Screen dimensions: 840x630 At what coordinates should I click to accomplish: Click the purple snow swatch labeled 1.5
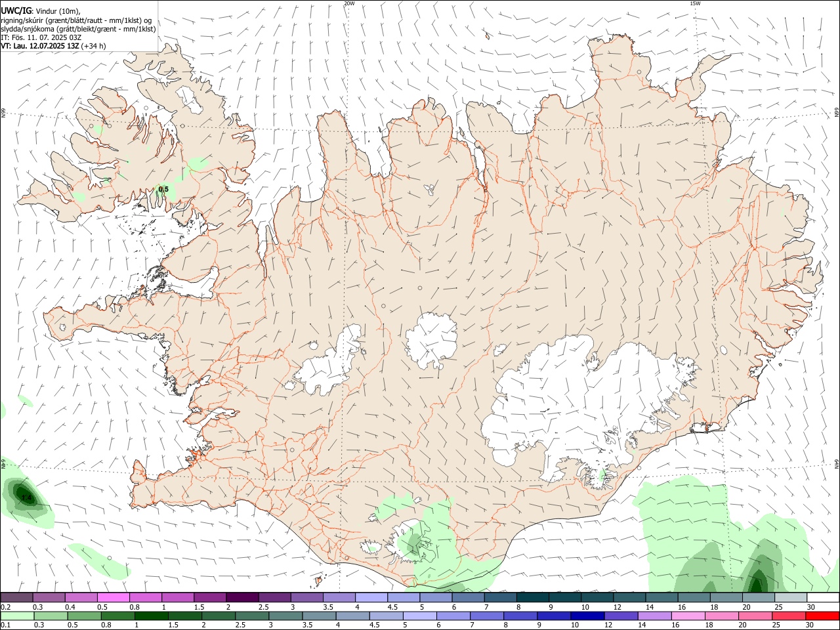pyautogui.click(x=209, y=597)
